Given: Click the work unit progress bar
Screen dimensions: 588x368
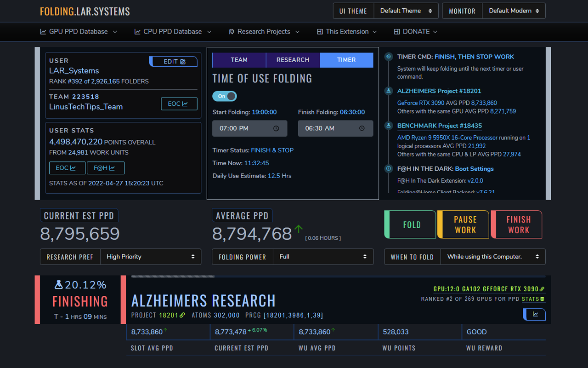Looking at the screenshot, I should (173, 276).
